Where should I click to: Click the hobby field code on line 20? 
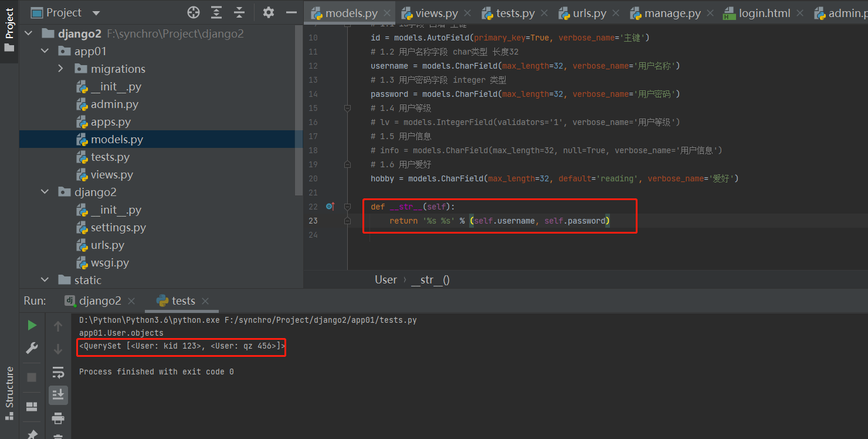(554, 178)
